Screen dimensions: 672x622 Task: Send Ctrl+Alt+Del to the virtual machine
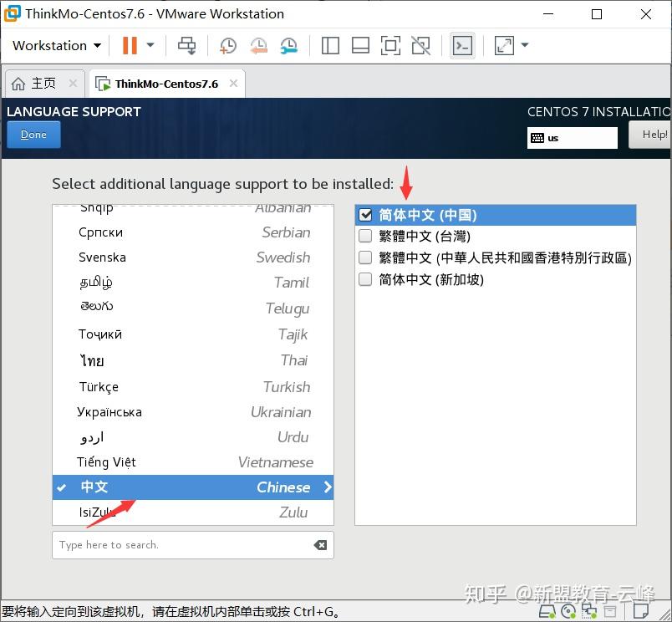187,45
